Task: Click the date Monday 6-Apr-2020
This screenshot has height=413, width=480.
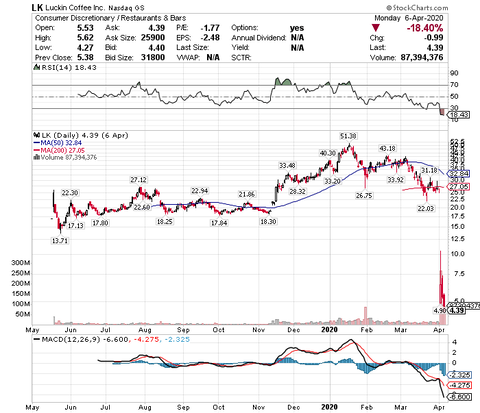Action: [409, 18]
